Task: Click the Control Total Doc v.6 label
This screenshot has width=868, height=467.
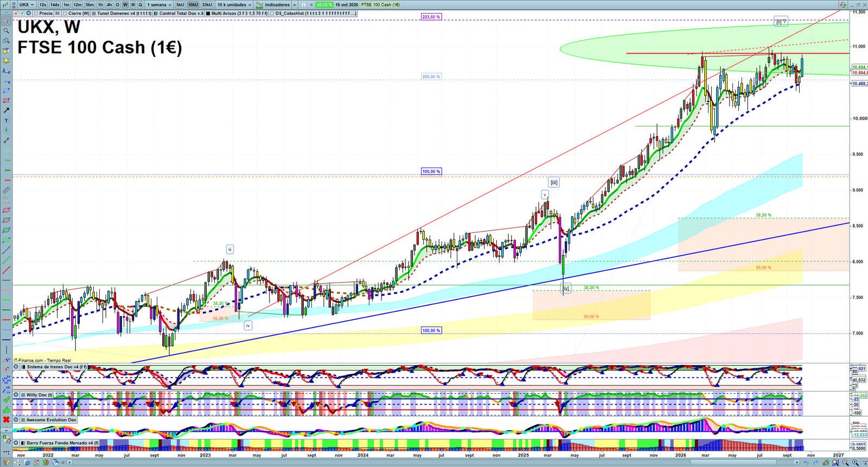Action: point(182,14)
